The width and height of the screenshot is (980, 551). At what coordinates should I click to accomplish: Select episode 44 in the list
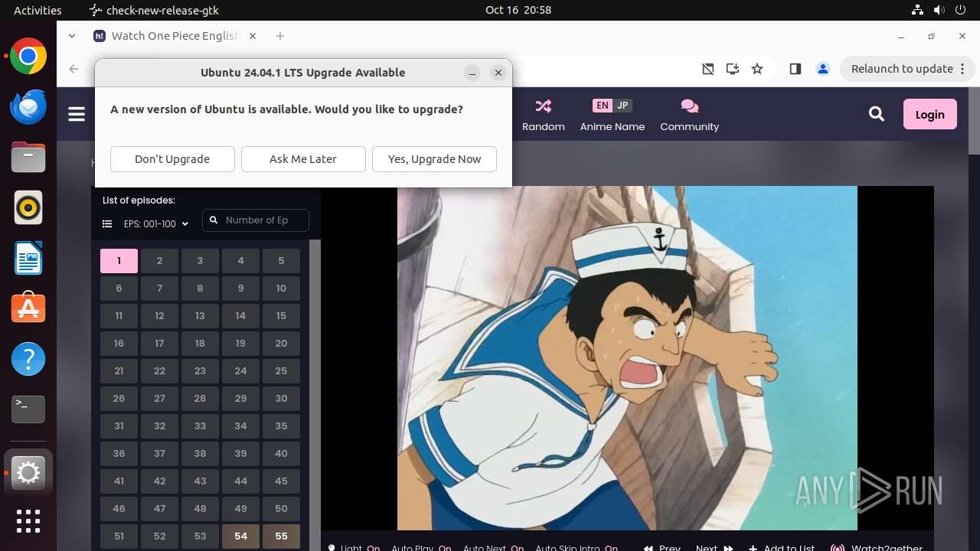click(x=240, y=481)
